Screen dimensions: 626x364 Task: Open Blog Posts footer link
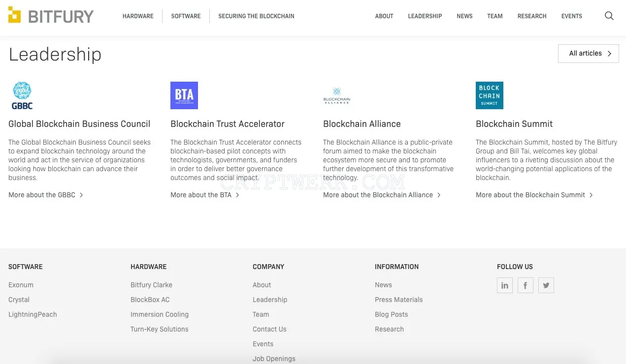391,314
